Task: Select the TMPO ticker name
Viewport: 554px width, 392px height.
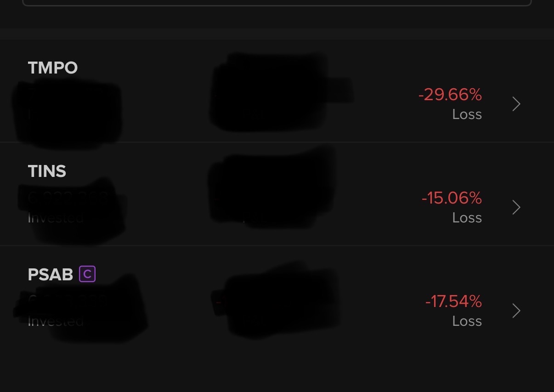Action: [53, 68]
